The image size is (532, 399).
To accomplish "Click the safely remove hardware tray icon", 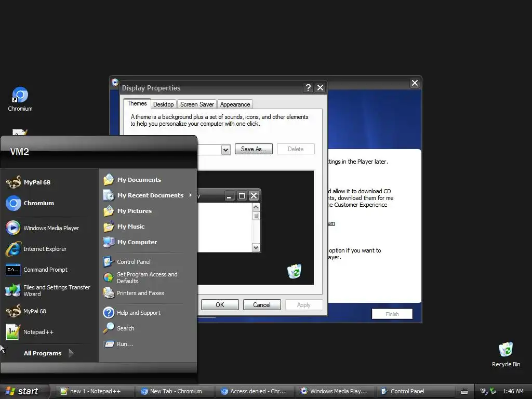I will (493, 391).
